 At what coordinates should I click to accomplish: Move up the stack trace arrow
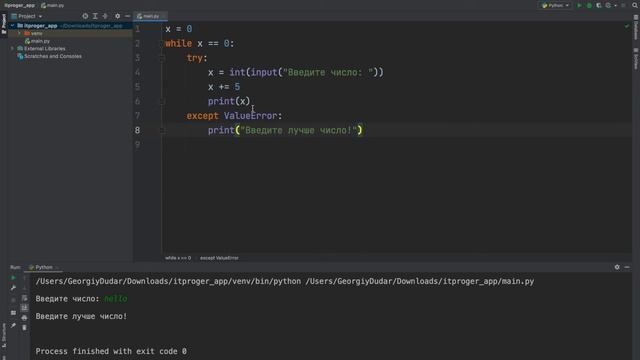coord(24,278)
